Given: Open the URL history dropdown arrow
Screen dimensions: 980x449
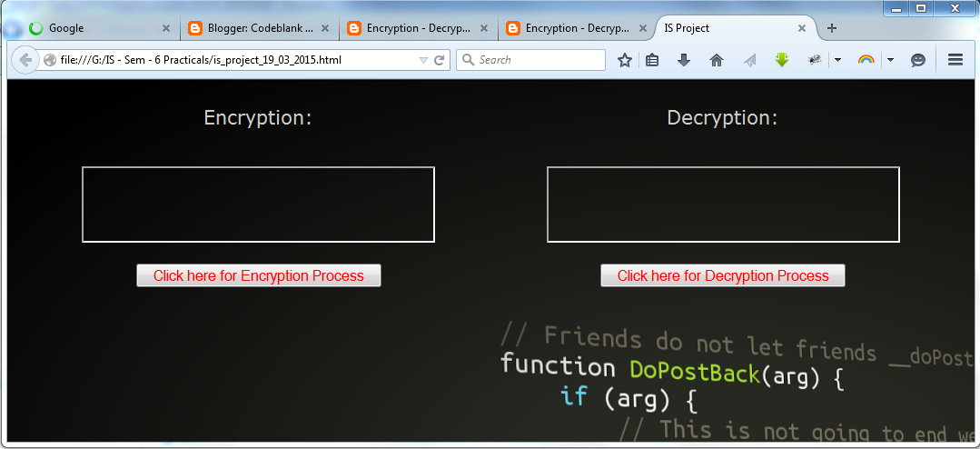Looking at the screenshot, I should pyautogui.click(x=423, y=60).
